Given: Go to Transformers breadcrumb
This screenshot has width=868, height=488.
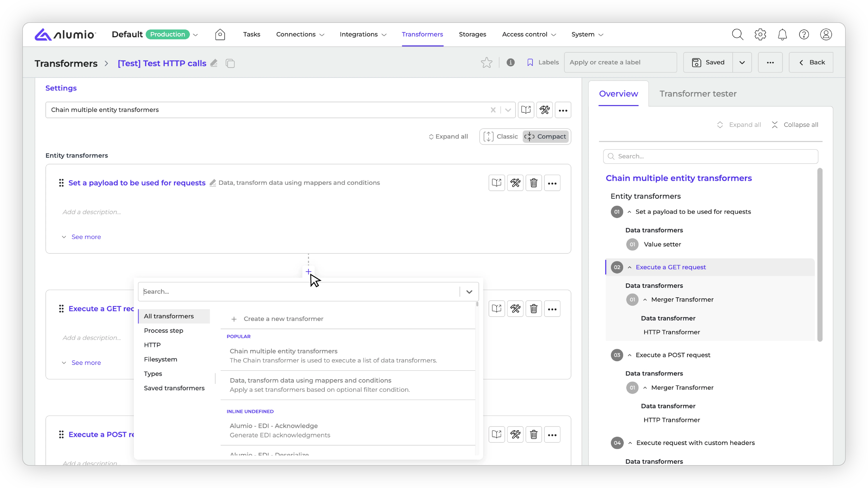Looking at the screenshot, I should click(66, 63).
